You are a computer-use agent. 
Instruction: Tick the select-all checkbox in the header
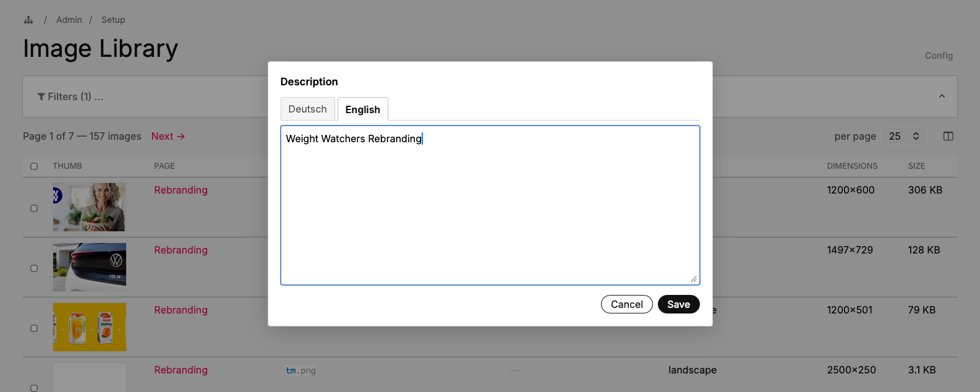pyautogui.click(x=34, y=166)
